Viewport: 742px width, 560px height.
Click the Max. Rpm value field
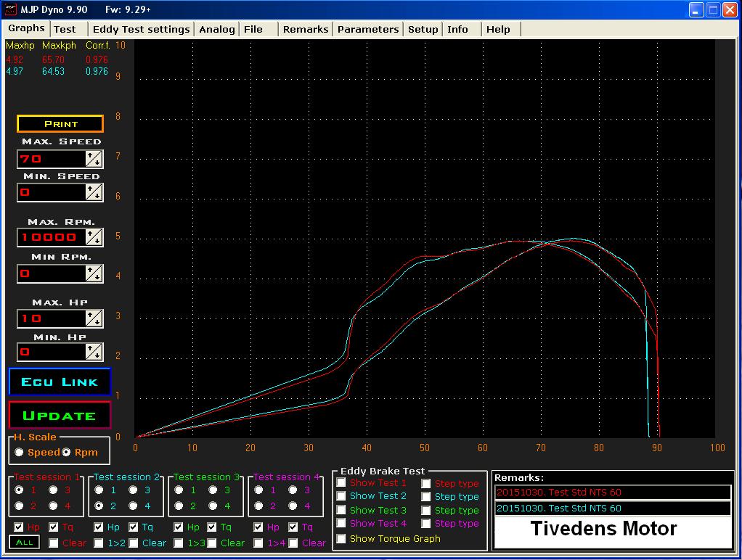[51, 237]
